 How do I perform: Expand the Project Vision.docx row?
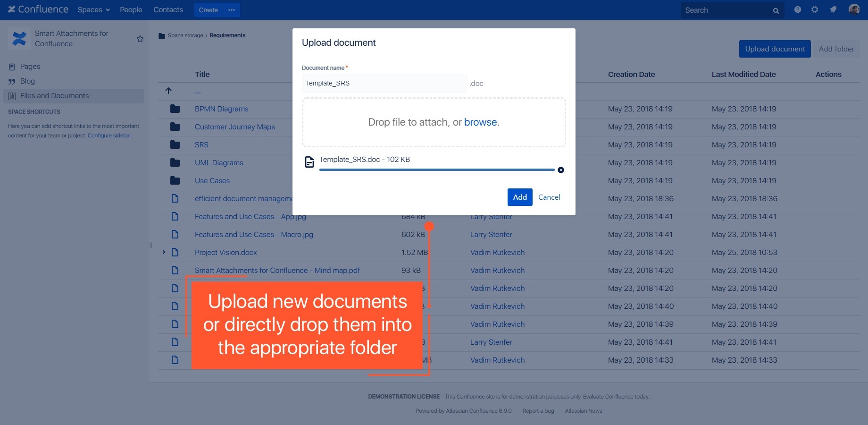[x=164, y=253]
